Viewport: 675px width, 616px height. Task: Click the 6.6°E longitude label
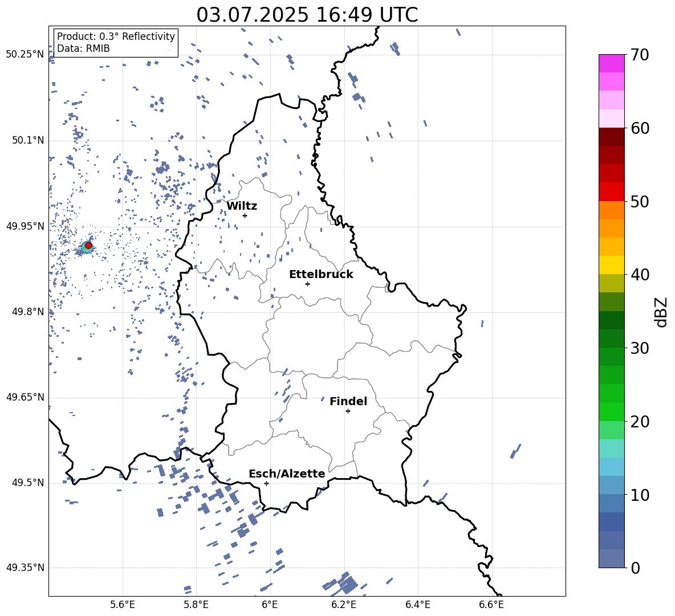tap(491, 605)
